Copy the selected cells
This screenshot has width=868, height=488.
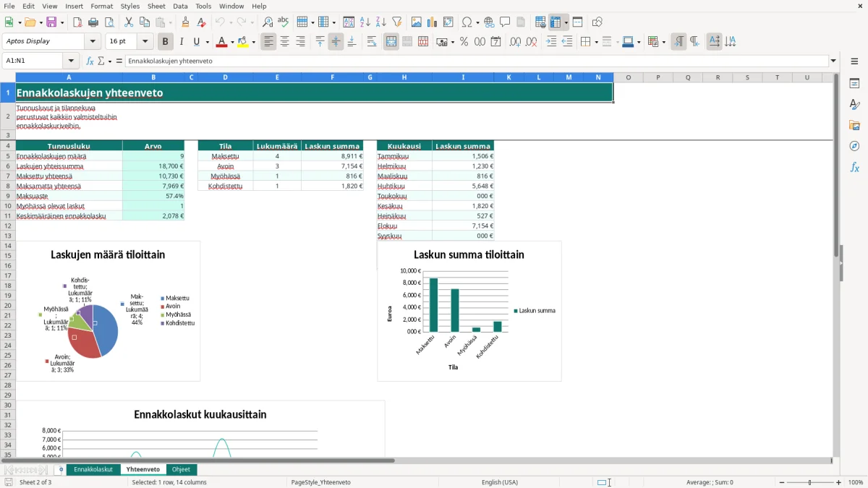click(144, 22)
